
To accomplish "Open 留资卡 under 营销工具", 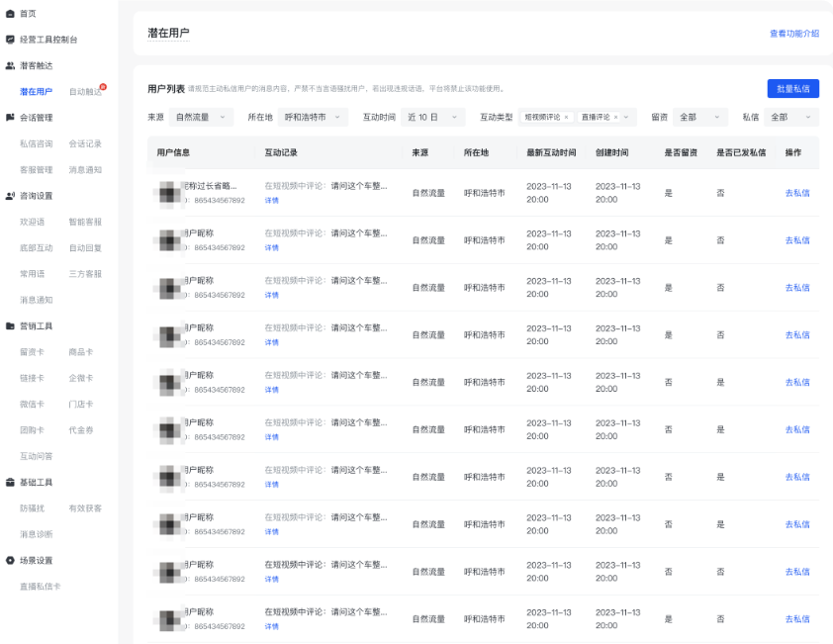I will click(32, 352).
